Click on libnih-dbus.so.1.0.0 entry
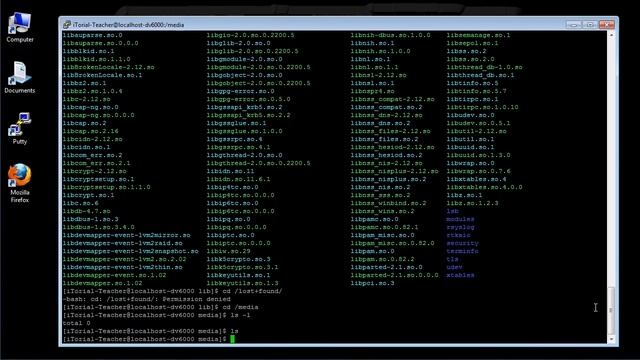 390,35
